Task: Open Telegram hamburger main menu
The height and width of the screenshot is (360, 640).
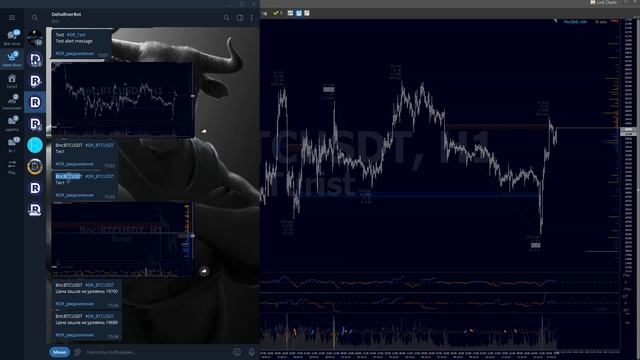Action: coord(12,18)
